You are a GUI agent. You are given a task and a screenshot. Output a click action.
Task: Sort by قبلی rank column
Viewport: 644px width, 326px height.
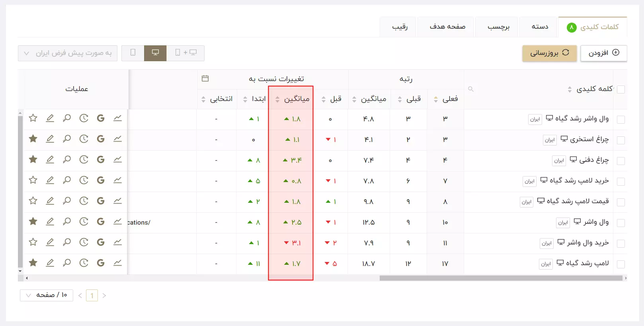pyautogui.click(x=400, y=99)
